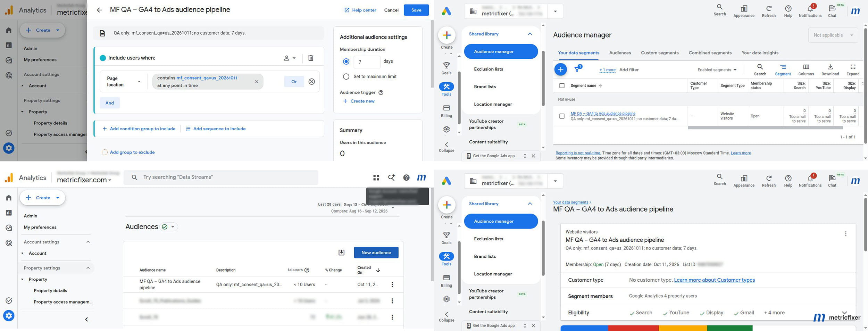Remove the Page location condition with the circled X
The image size is (868, 331).
click(x=312, y=82)
